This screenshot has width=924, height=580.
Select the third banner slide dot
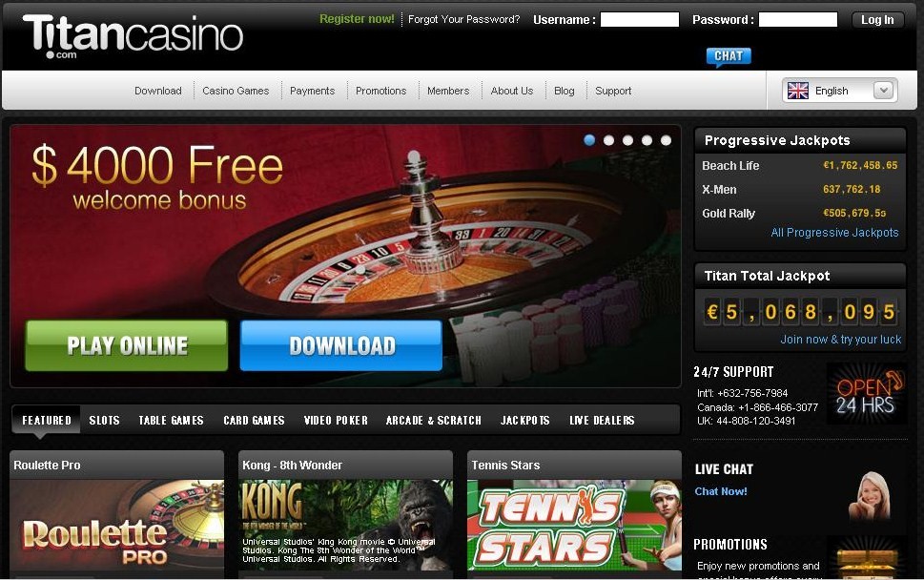(627, 140)
